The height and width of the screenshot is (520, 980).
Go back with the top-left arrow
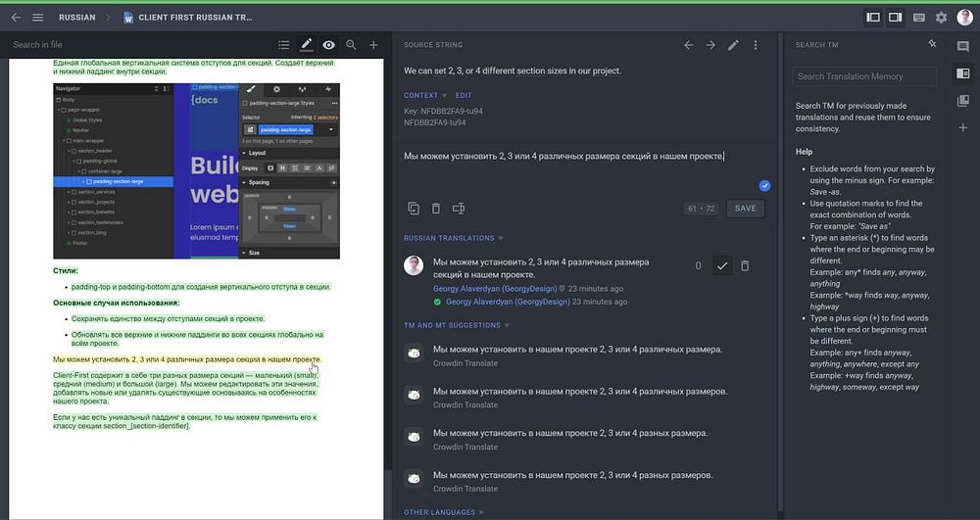point(16,18)
